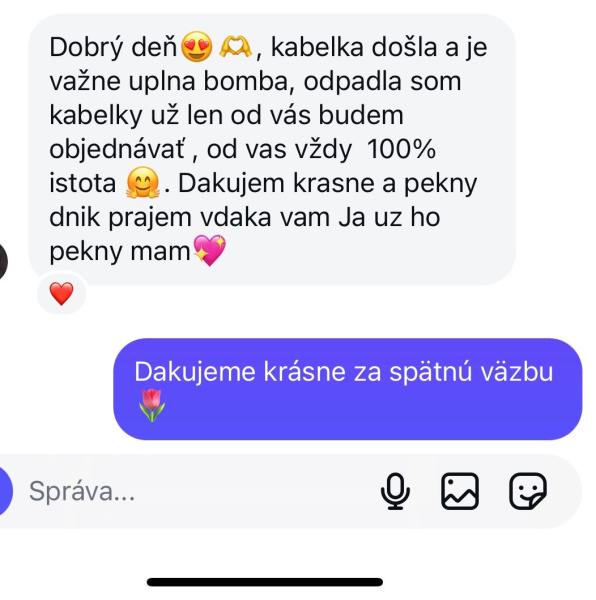Tap the words spätnú väzbu in reply
596x600 pixels.
(x=471, y=372)
